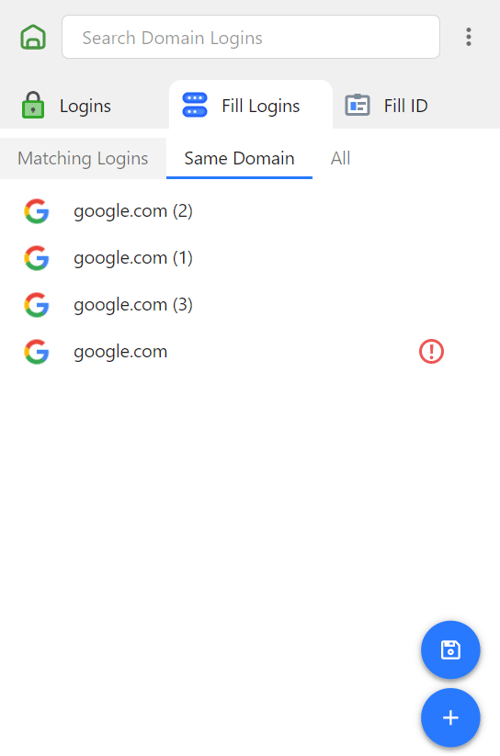Click the green RoboForm home icon
Image resolution: width=500 pixels, height=756 pixels.
pos(33,37)
